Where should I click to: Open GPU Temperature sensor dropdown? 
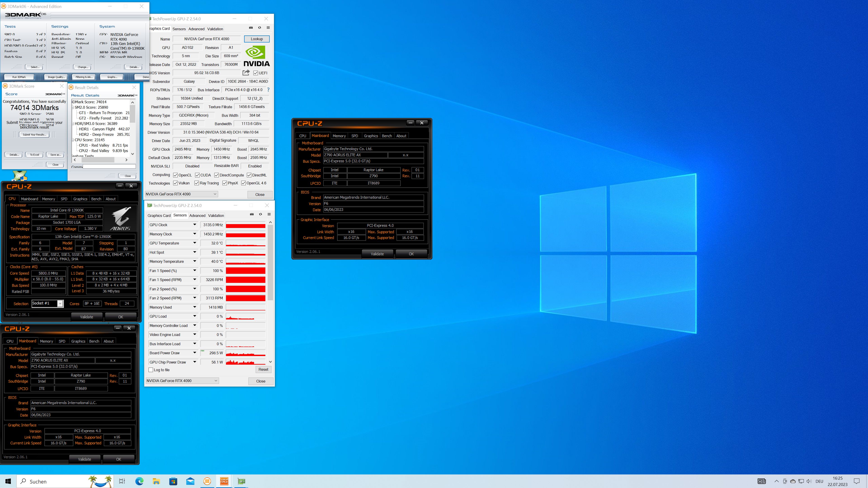(194, 243)
